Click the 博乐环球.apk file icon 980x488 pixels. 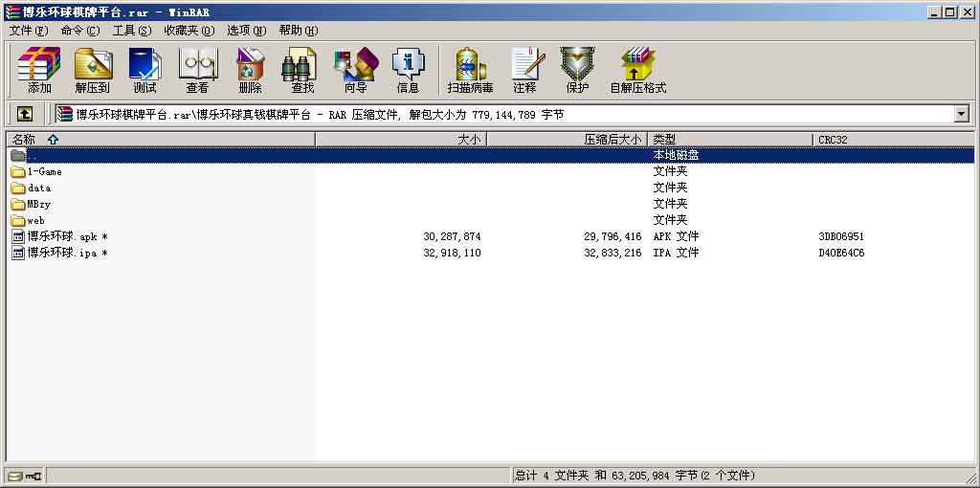(18, 236)
